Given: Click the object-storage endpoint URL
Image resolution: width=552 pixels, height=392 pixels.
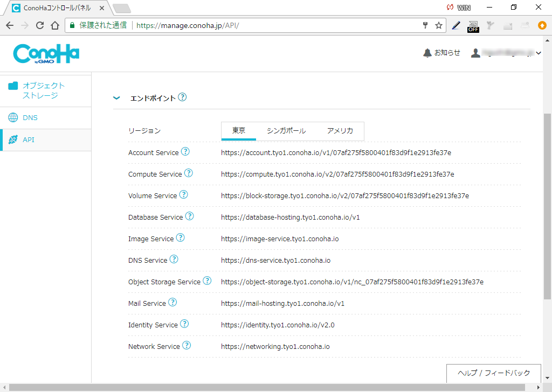Looking at the screenshot, I should 353,282.
